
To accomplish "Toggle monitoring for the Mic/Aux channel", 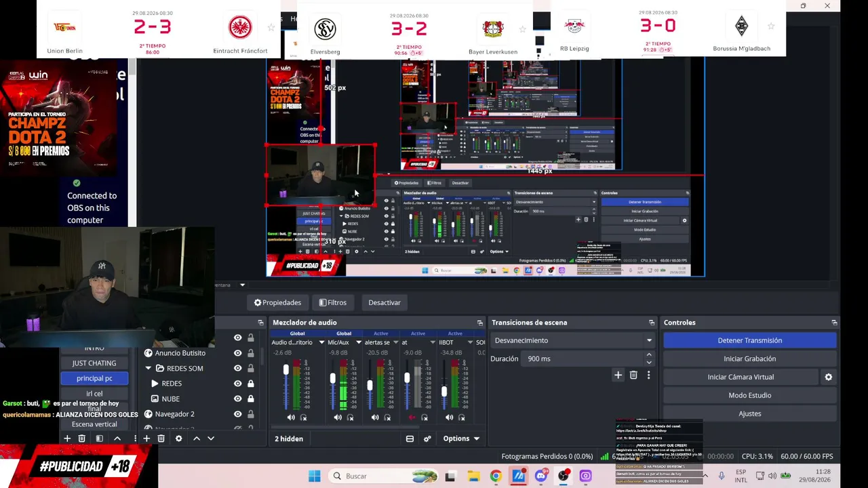I will (x=350, y=418).
